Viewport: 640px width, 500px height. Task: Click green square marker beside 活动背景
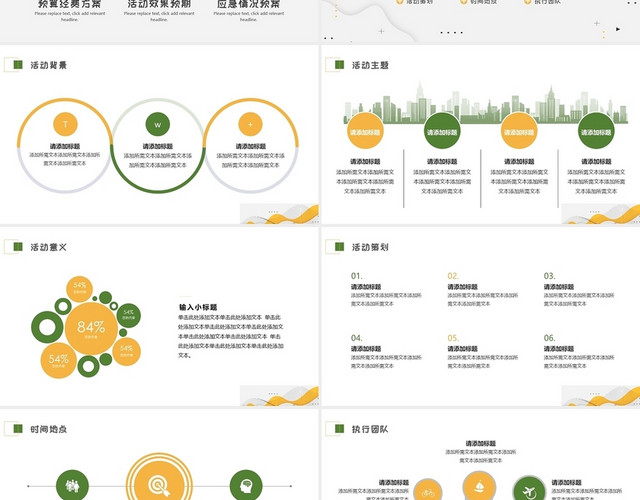pyautogui.click(x=18, y=64)
